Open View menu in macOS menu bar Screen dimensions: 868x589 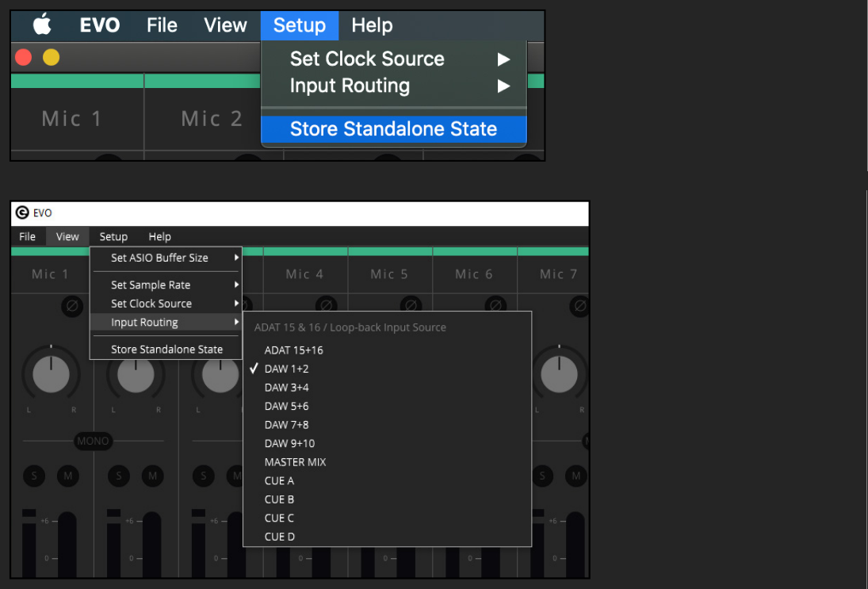225,25
